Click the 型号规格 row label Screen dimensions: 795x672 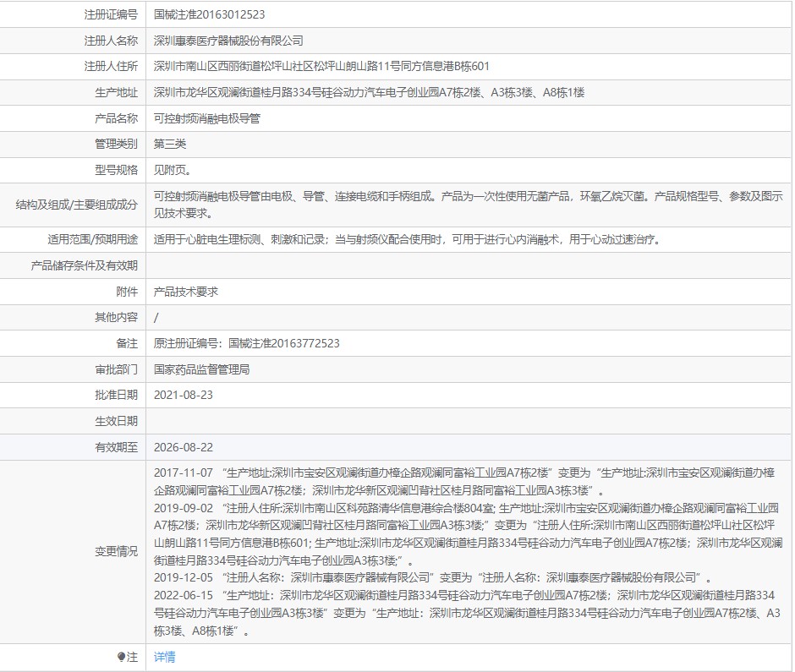pos(116,170)
